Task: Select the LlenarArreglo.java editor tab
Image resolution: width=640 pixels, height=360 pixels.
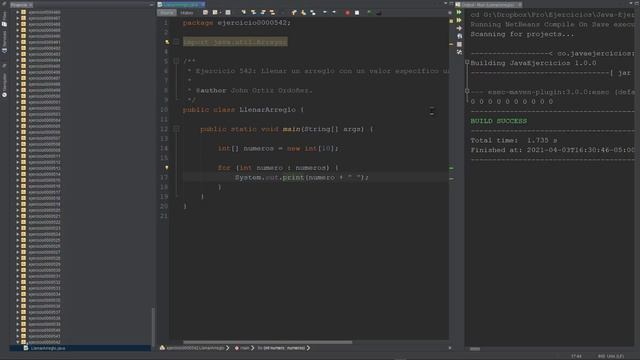Action: click(x=181, y=4)
